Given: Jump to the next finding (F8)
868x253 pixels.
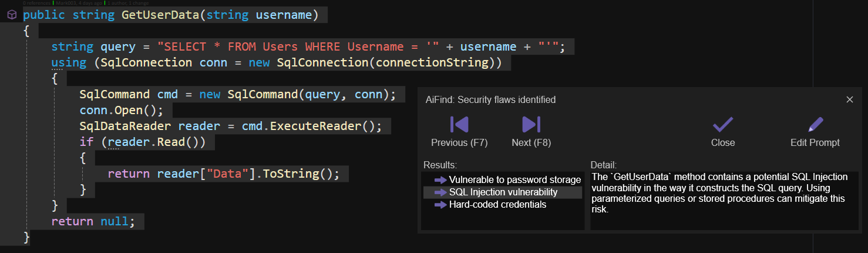Looking at the screenshot, I should click(531, 132).
